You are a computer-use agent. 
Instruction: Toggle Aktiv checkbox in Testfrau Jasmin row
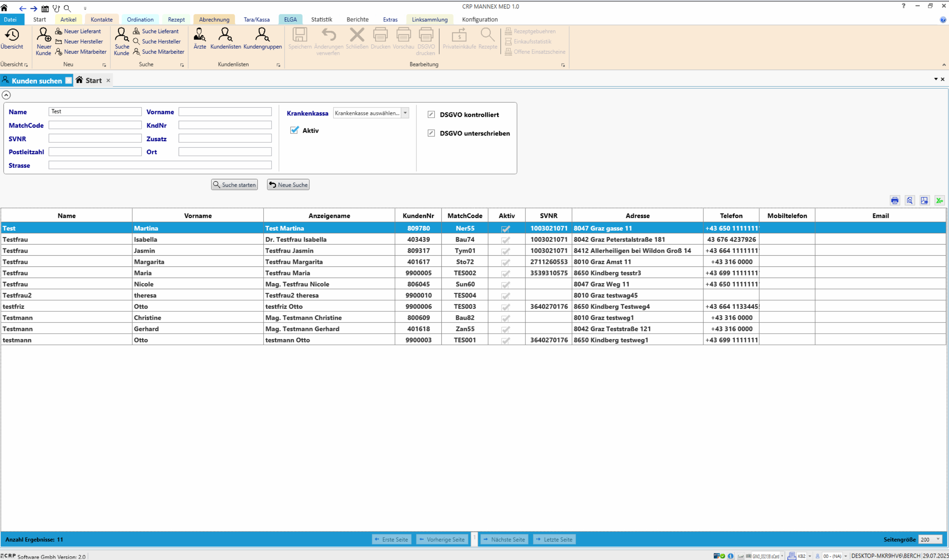pyautogui.click(x=506, y=251)
